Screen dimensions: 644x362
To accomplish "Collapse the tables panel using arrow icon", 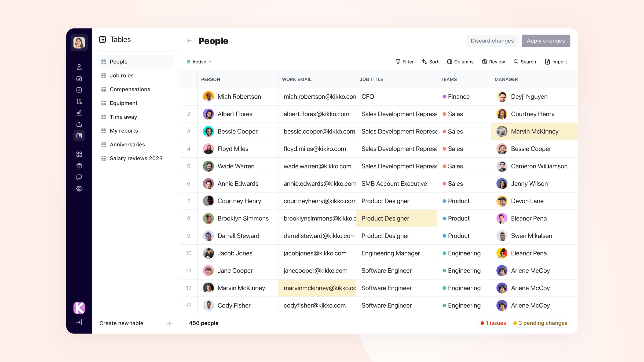I will (189, 41).
